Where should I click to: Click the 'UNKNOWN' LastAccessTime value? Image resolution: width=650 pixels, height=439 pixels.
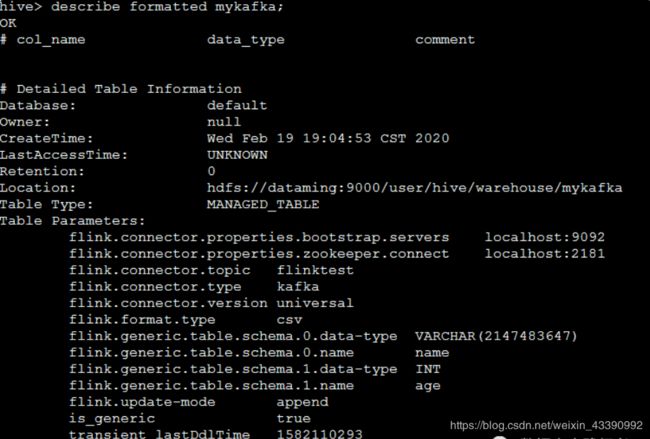pyautogui.click(x=237, y=154)
